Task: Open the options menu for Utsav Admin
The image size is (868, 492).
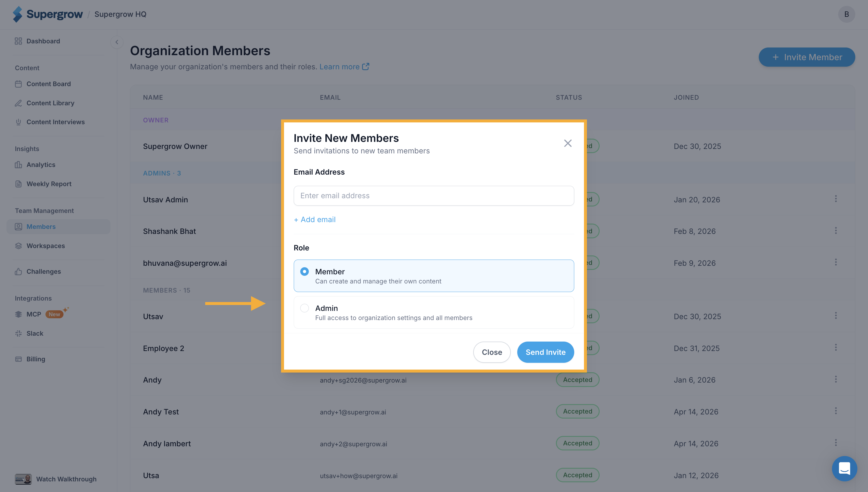Action: click(836, 199)
